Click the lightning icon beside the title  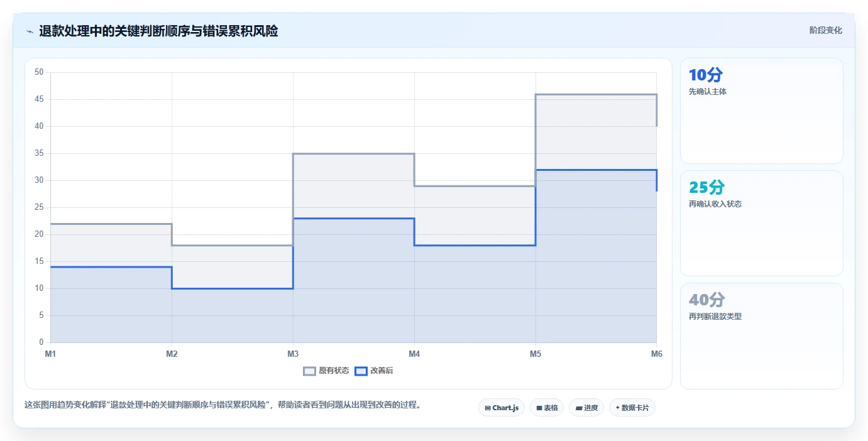30,31
